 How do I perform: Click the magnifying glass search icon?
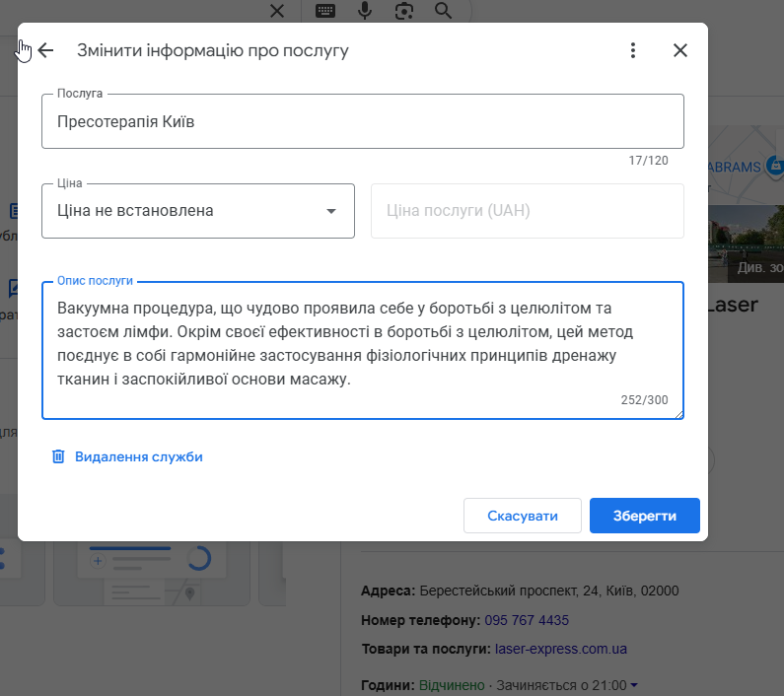[443, 11]
